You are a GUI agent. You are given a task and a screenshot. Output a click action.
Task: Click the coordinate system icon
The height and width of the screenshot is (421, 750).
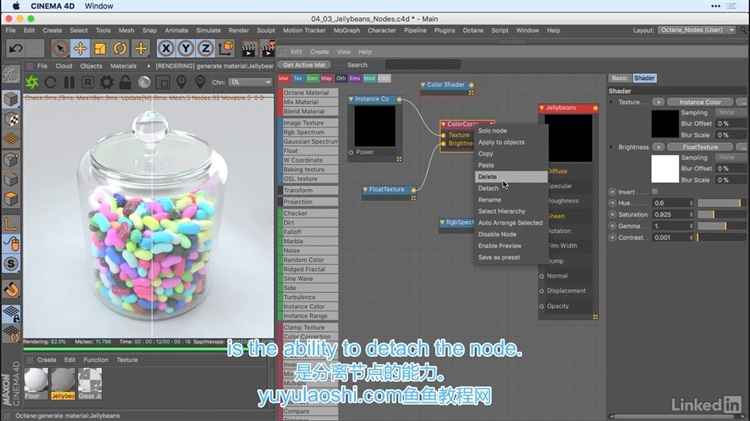coord(226,48)
